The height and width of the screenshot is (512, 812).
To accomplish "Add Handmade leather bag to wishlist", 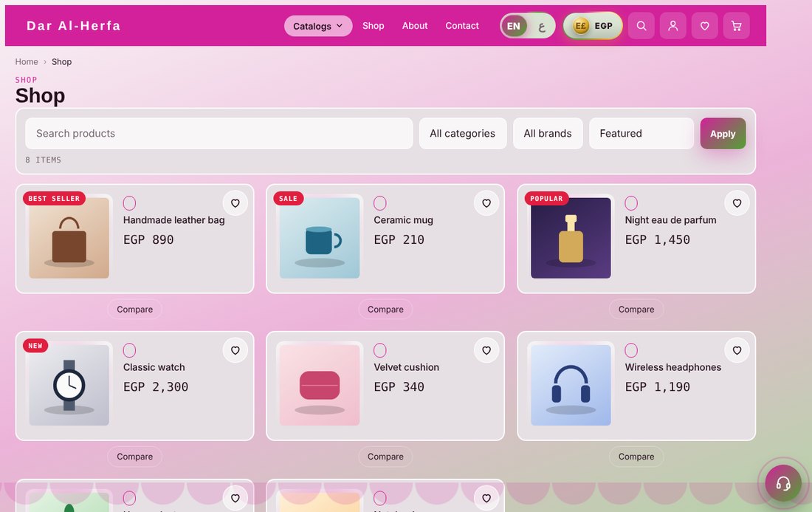I will click(x=235, y=203).
